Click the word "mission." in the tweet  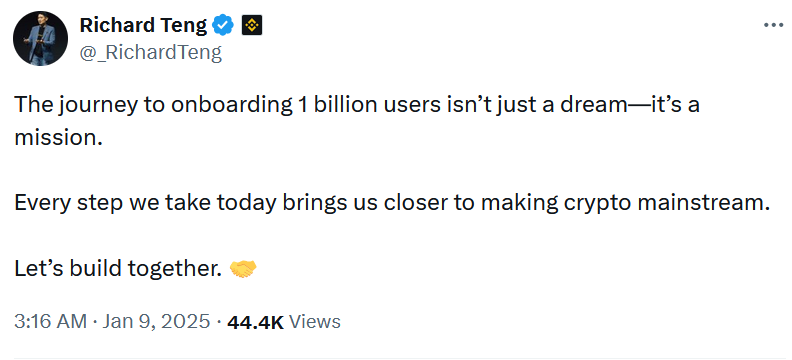pos(58,137)
